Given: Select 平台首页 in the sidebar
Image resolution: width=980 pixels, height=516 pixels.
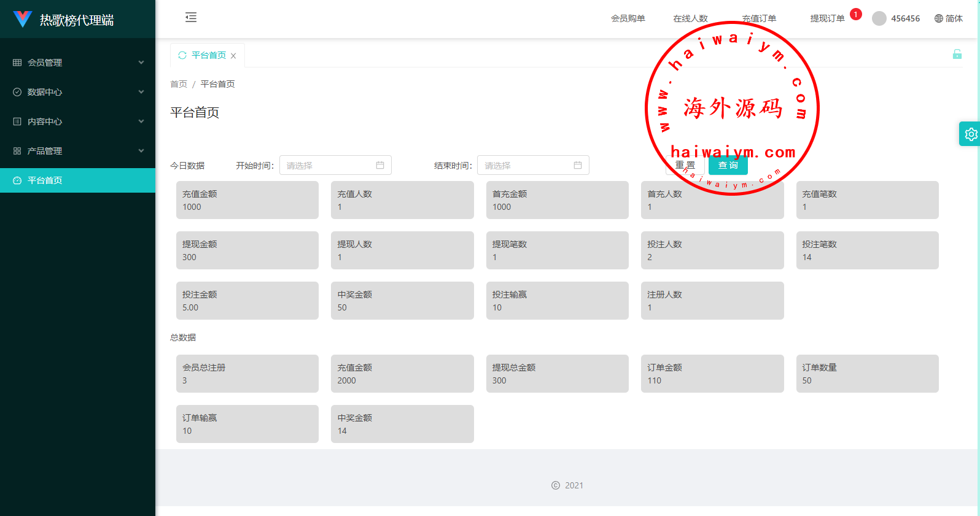Looking at the screenshot, I should 77,180.
